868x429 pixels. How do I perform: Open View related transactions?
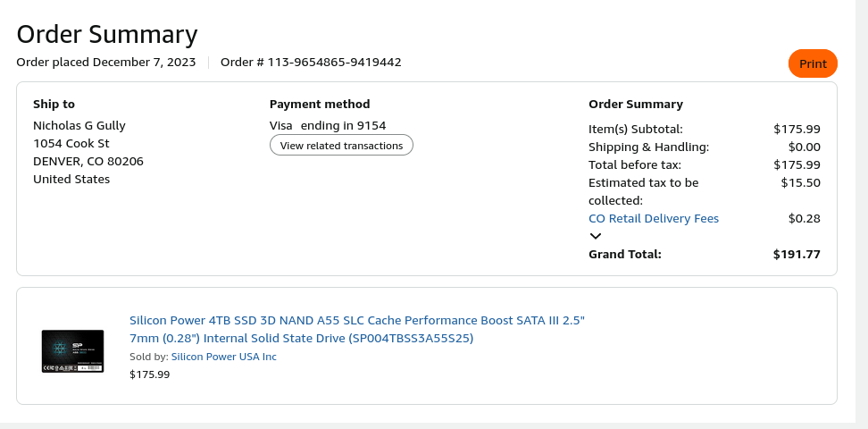point(341,145)
